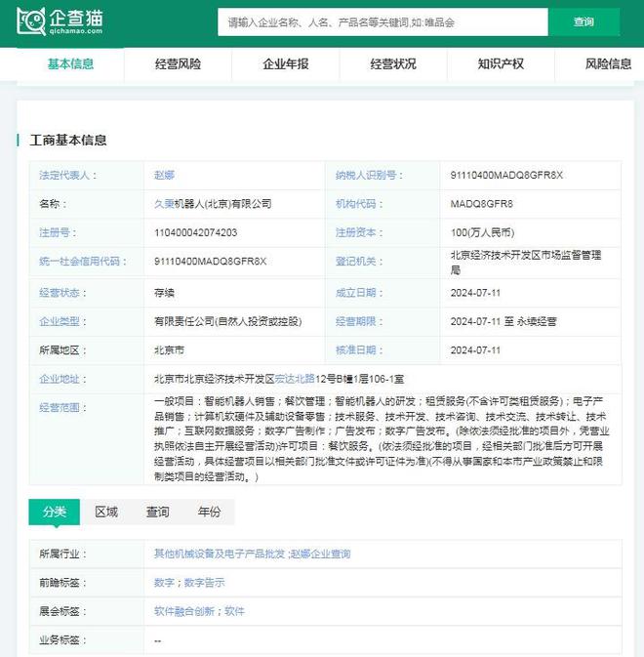Click the 软件 exhibition tag link

234,611
